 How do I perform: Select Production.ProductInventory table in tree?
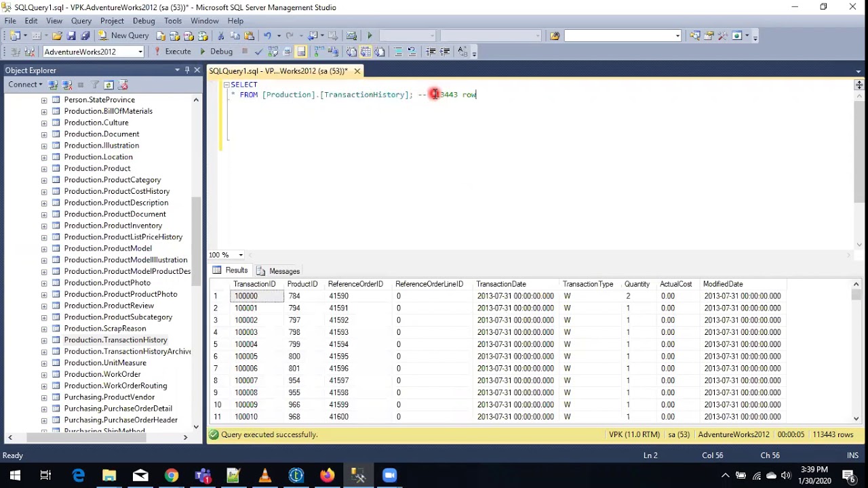point(113,225)
